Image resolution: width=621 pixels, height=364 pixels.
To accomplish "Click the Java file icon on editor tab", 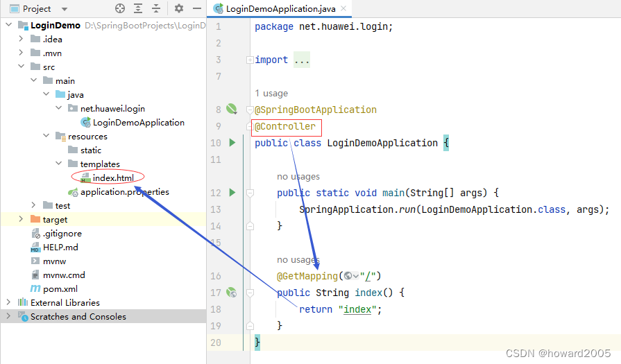I will point(219,9).
